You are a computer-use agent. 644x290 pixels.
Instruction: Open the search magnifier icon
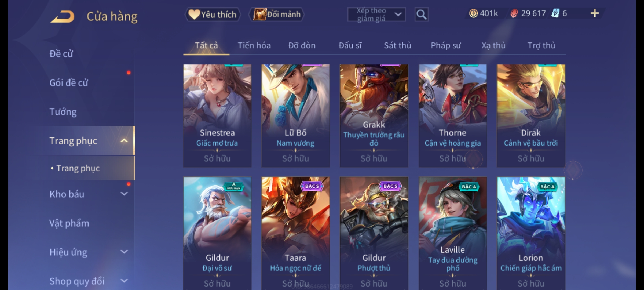click(x=421, y=15)
